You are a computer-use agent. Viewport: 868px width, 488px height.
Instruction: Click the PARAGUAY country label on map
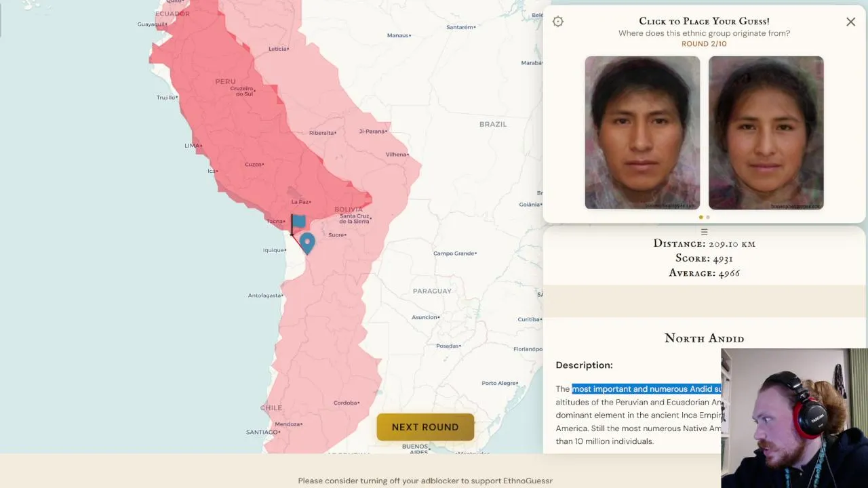pyautogui.click(x=432, y=291)
